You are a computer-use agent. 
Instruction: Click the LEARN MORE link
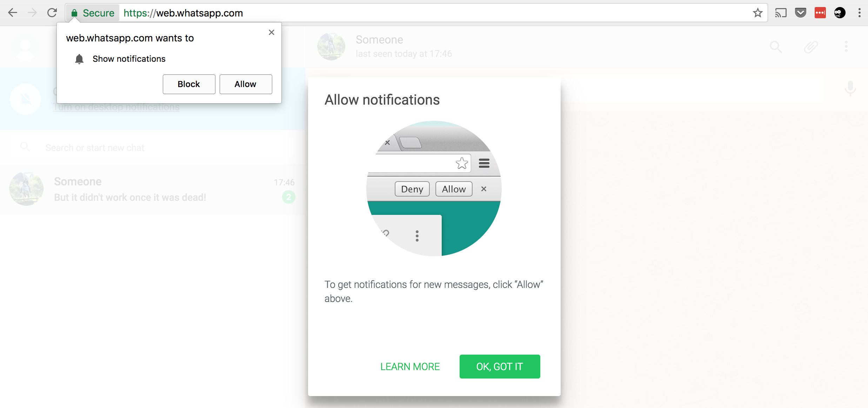point(410,367)
